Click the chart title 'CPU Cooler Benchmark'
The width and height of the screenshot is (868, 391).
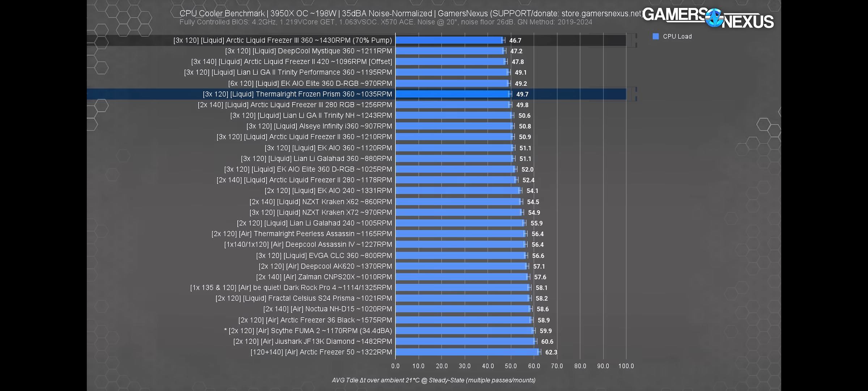tap(222, 13)
